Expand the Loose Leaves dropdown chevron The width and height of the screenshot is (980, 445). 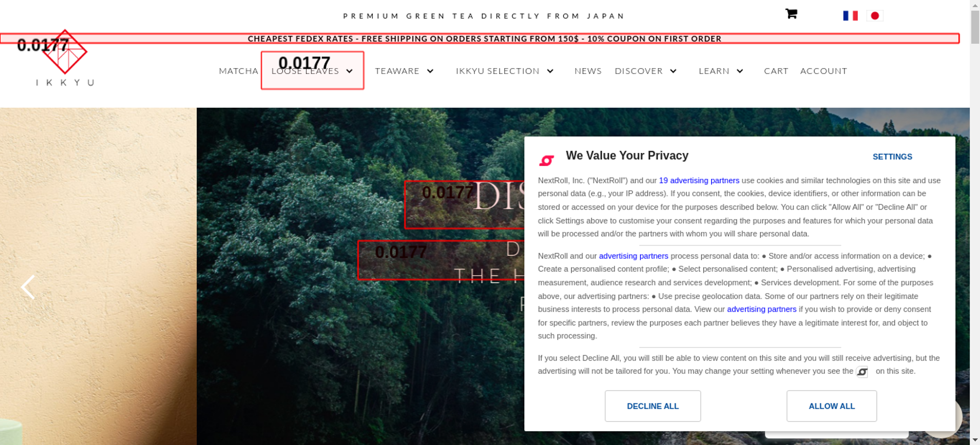click(x=349, y=71)
